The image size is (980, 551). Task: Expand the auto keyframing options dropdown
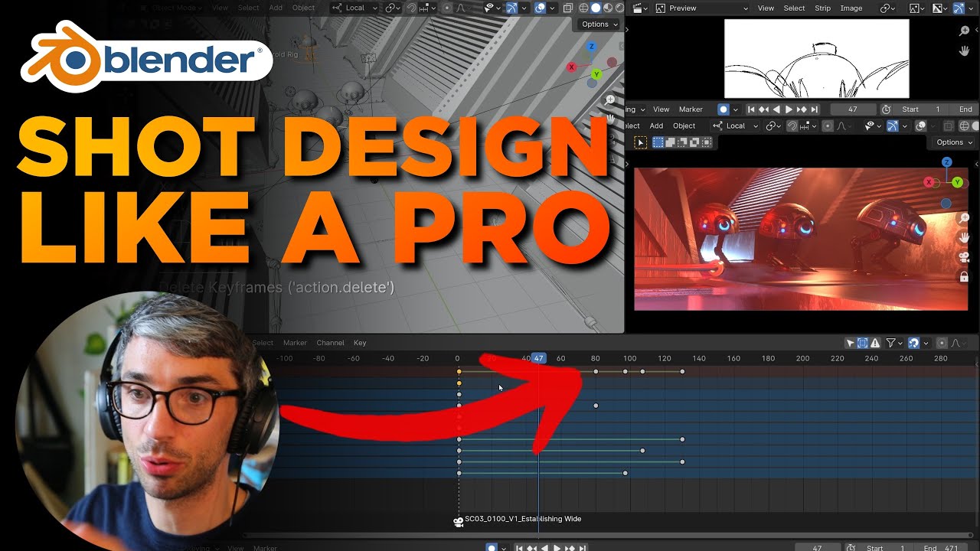click(735, 109)
